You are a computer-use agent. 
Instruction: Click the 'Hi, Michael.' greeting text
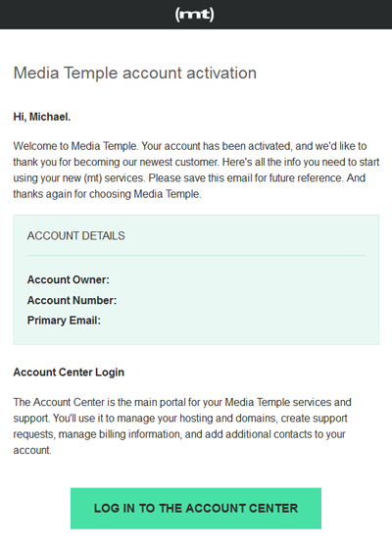(x=42, y=117)
